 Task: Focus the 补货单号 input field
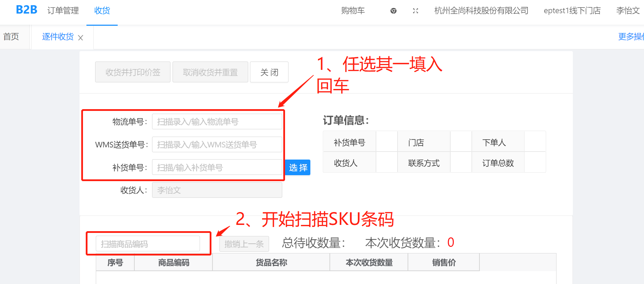pos(217,167)
